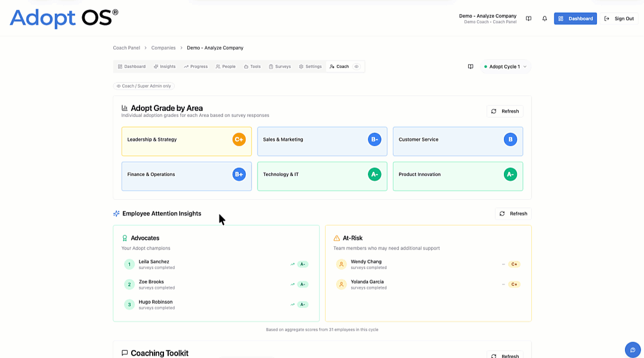
Task: Click the A- badge next to Leila Sanchez
Action: coord(302,263)
